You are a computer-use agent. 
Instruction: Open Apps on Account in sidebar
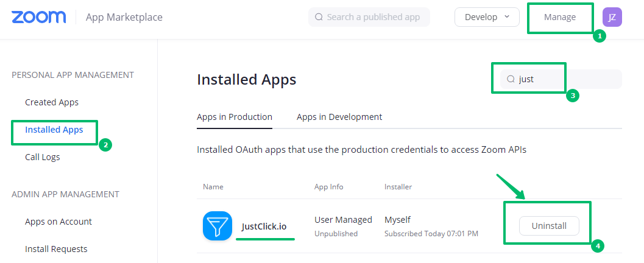(x=58, y=222)
